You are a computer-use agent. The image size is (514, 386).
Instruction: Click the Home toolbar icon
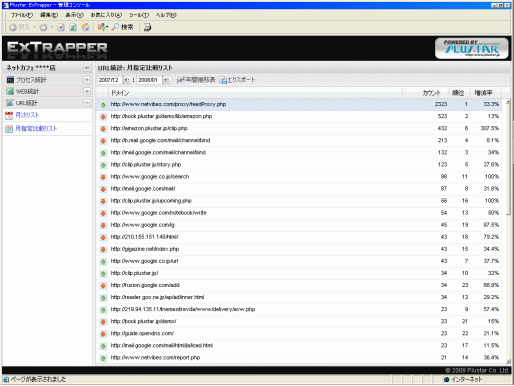coord(85,27)
